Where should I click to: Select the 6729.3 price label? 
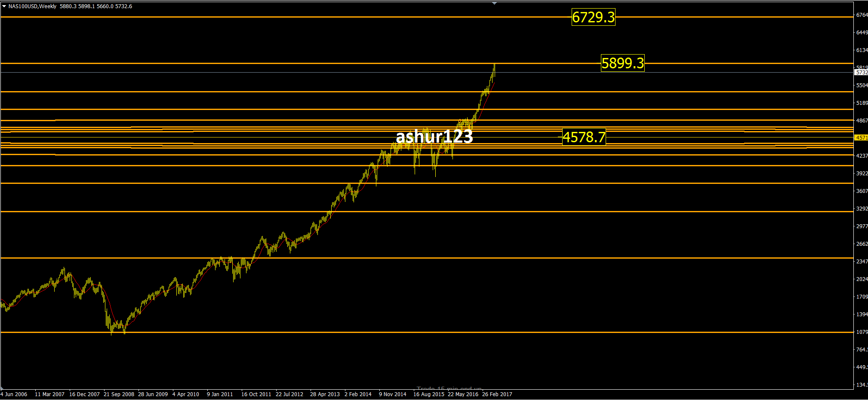coord(593,17)
